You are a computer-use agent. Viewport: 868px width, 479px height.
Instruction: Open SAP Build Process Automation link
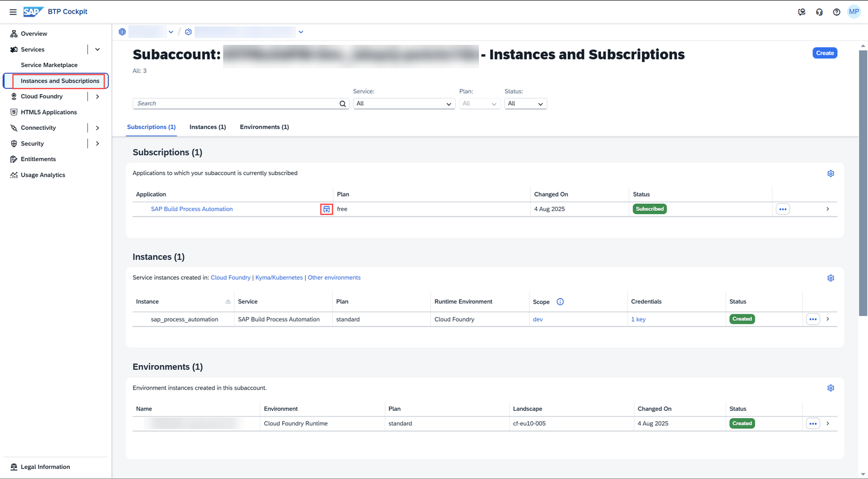pos(192,209)
